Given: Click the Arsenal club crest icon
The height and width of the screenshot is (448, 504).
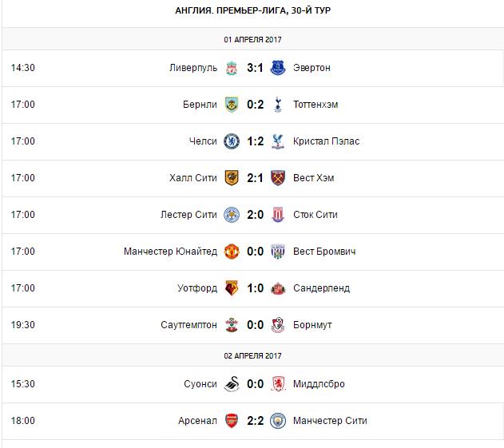Looking at the screenshot, I should click(x=232, y=421).
